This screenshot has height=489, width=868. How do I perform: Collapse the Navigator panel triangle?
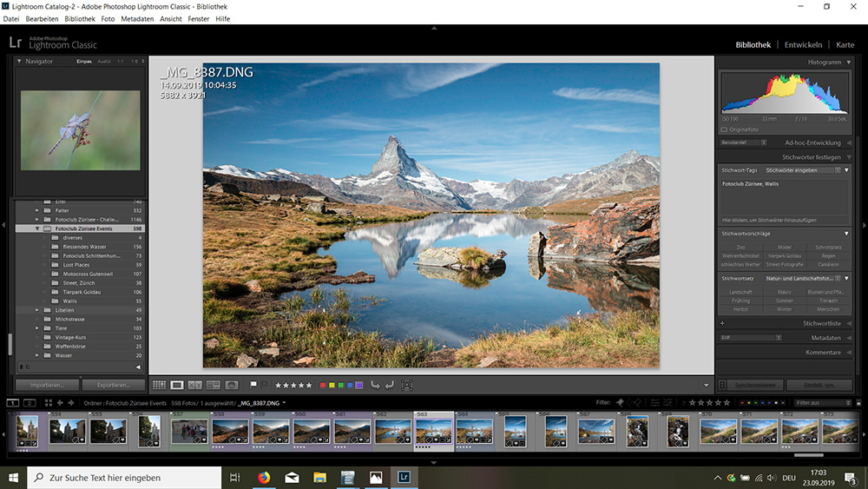point(19,61)
